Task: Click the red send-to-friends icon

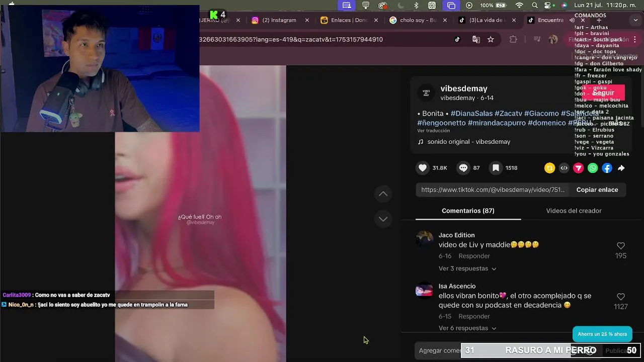Action: coord(579,168)
